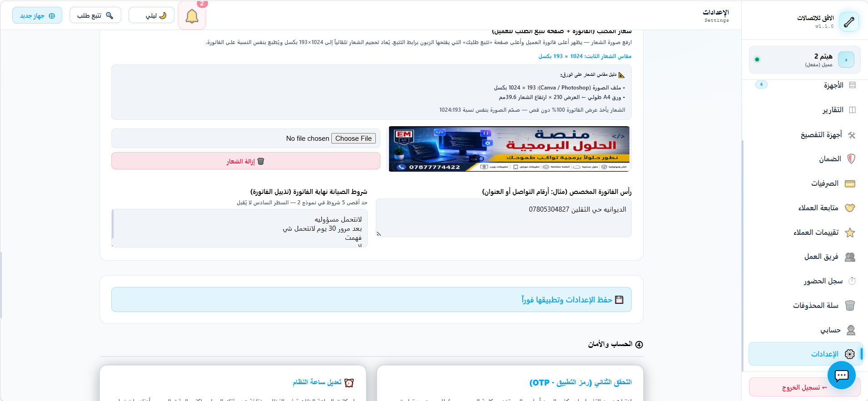The image size is (868, 401).
Task: Click the هيثم 2 user card
Action: coord(804,59)
